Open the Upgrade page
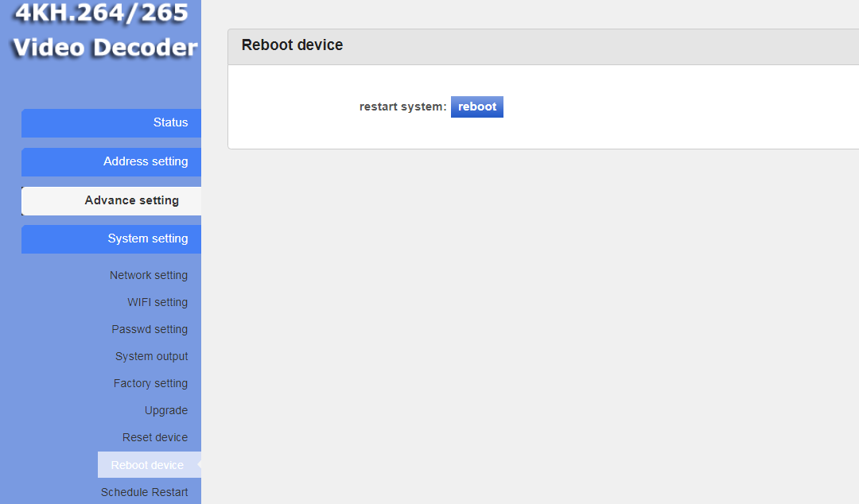The width and height of the screenshot is (859, 504). coord(166,410)
